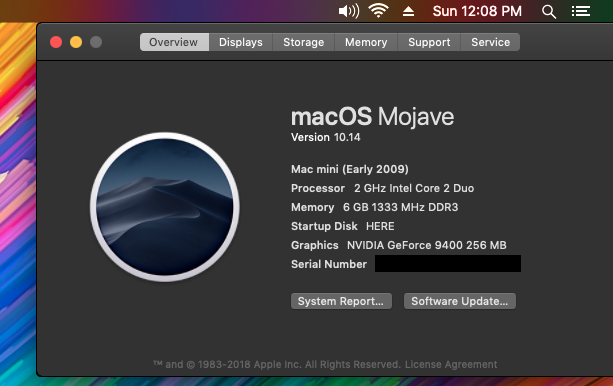Click the Memory label in specs list
The height and width of the screenshot is (386, 613).
[312, 207]
